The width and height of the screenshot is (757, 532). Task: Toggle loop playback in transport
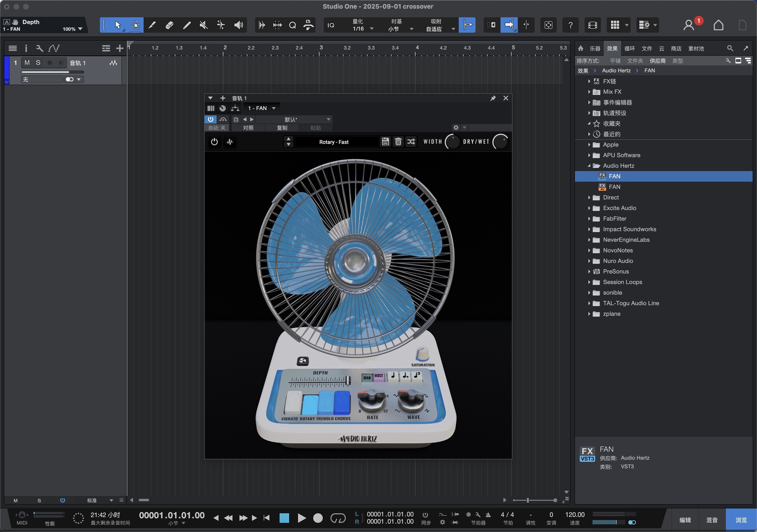click(x=338, y=518)
